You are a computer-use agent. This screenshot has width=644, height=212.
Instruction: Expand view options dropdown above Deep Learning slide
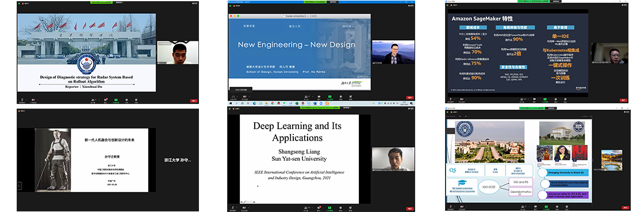[x=347, y=108]
